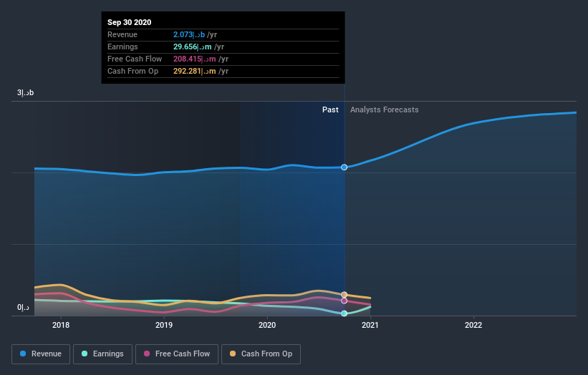This screenshot has height=375, width=588.
Task: Click the 'Earnings' row label in tooltip
Action: (122, 47)
